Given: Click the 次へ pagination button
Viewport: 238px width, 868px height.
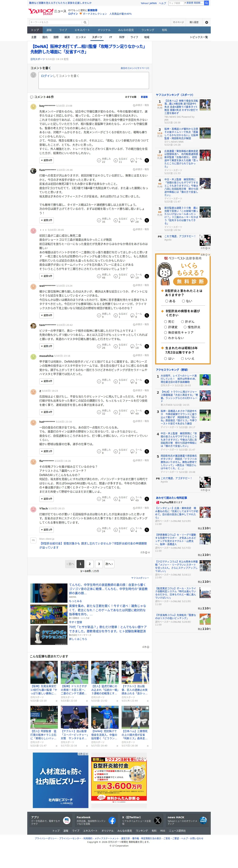Looking at the screenshot, I should coord(109,564).
